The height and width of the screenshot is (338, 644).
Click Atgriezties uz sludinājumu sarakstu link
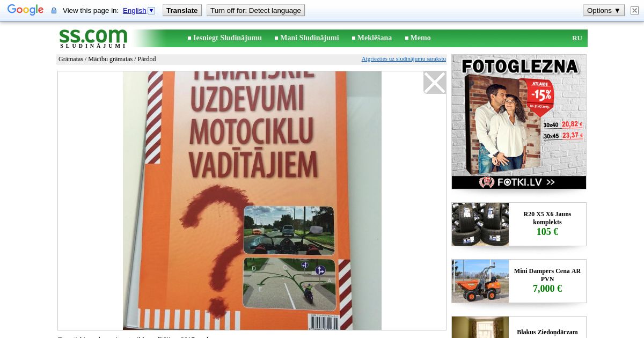404,59
